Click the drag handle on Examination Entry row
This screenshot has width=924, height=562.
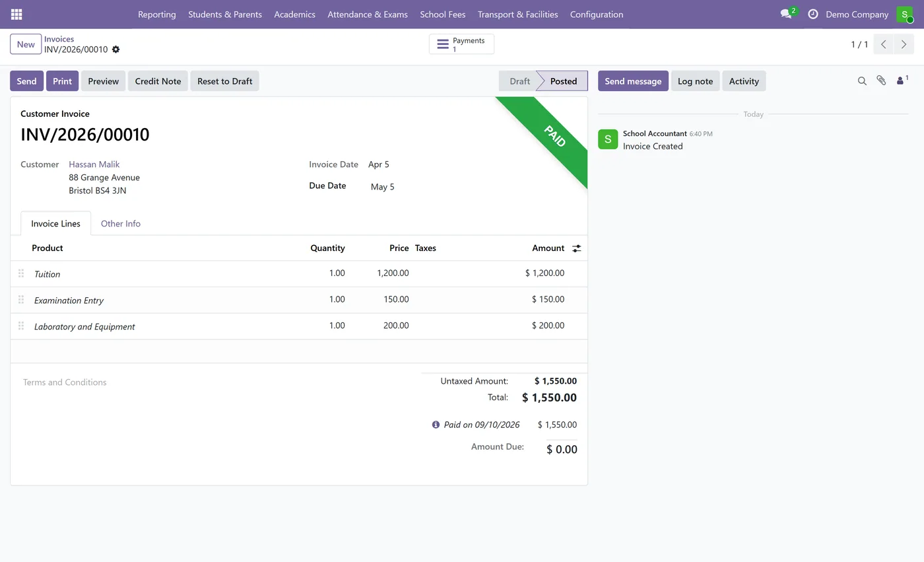(x=21, y=300)
